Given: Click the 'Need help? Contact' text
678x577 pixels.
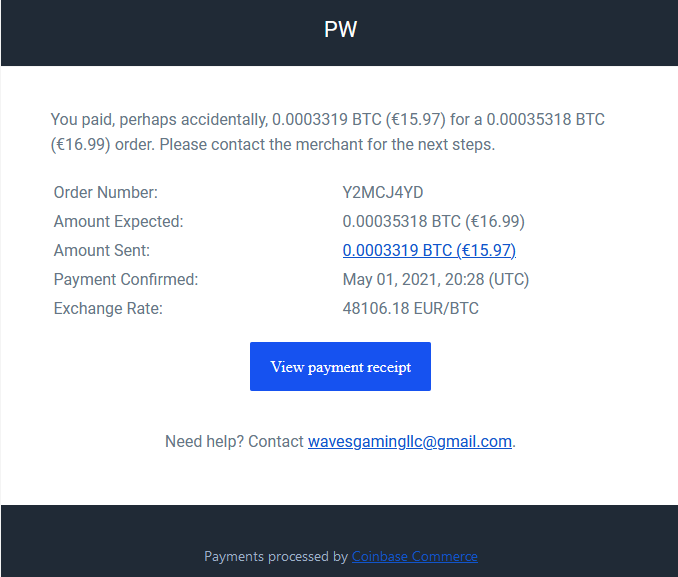Looking at the screenshot, I should point(234,442).
